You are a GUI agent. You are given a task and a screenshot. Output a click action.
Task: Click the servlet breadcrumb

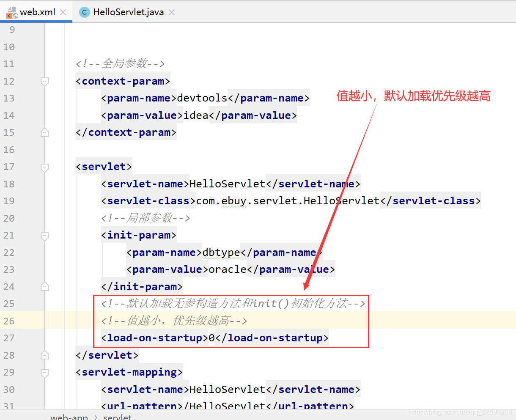(117, 417)
